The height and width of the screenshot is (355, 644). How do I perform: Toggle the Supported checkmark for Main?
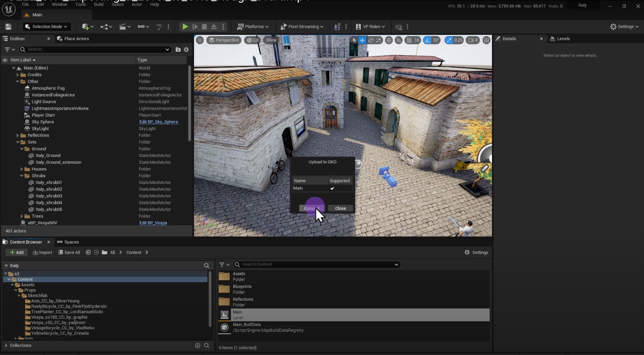click(x=332, y=189)
